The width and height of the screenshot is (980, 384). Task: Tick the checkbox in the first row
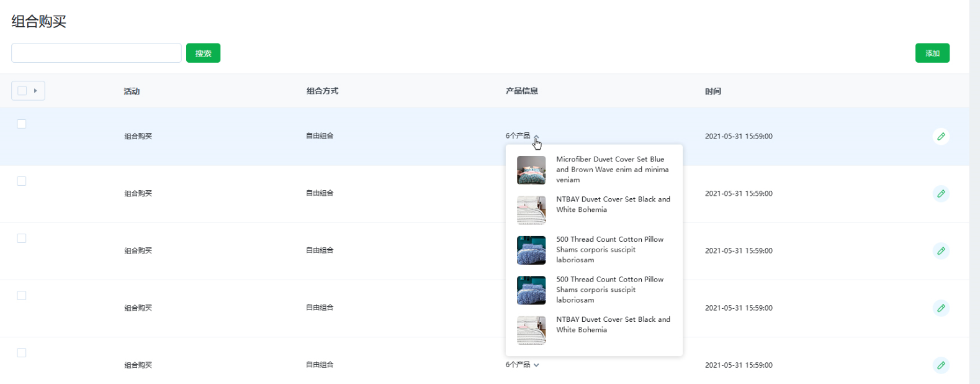pos(22,124)
